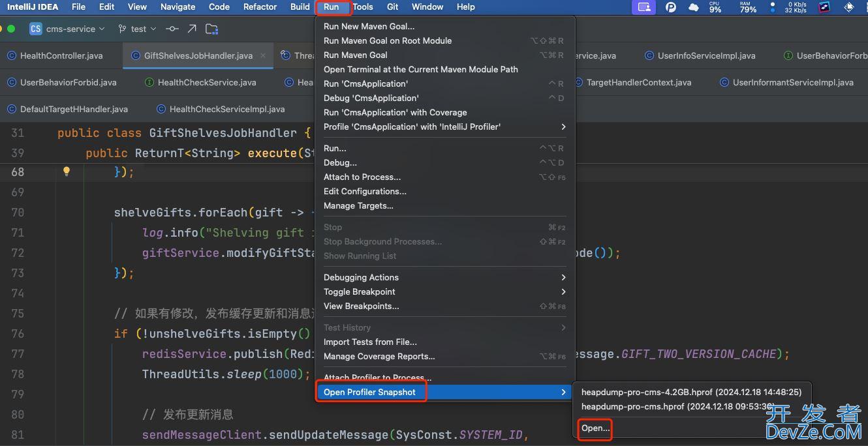Open the Help menu
This screenshot has height=446, width=868.
465,7
